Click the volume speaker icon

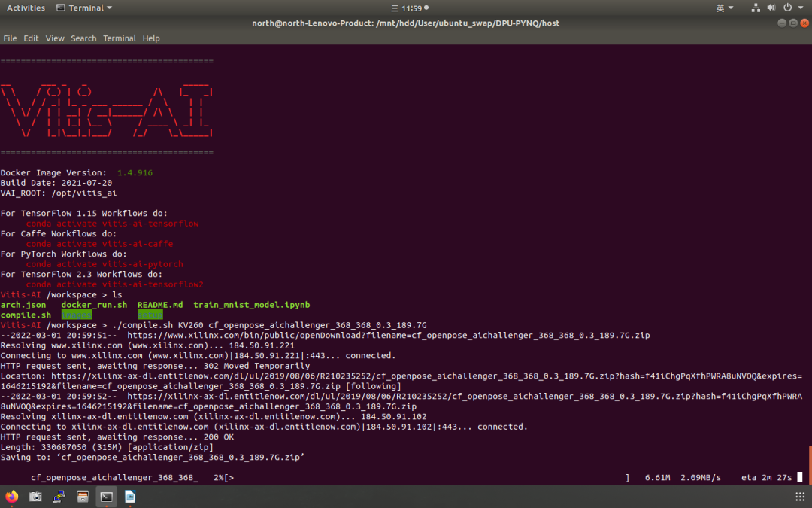[771, 8]
